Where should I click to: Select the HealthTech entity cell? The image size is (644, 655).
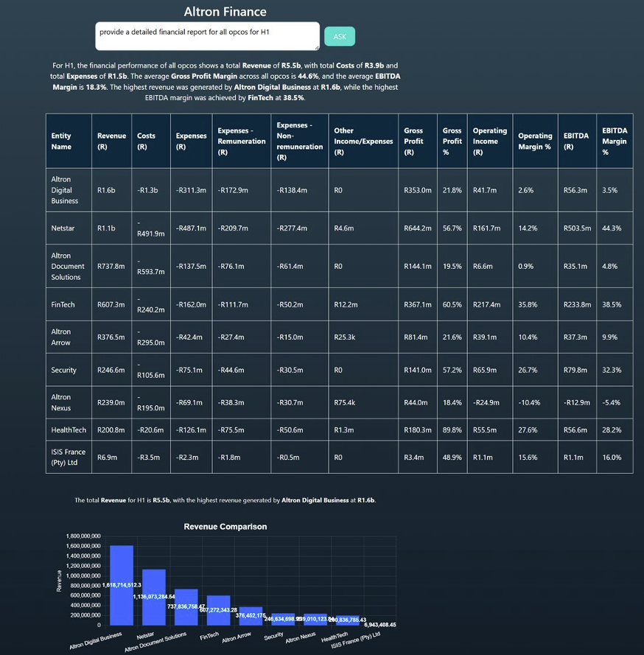[x=69, y=430]
